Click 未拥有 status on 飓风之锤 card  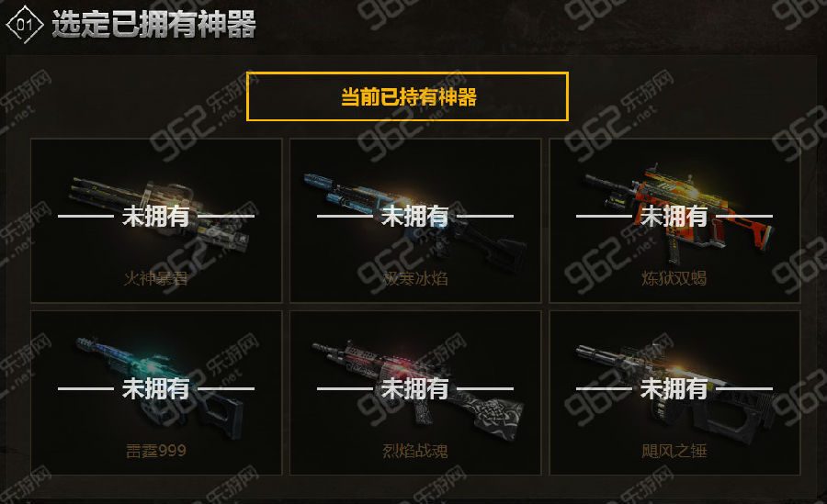(x=674, y=389)
